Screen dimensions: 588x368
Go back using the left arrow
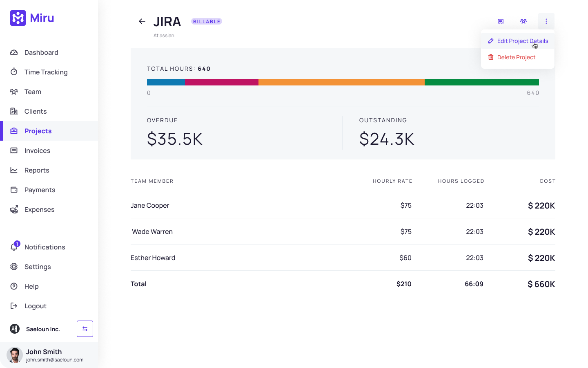click(x=142, y=21)
